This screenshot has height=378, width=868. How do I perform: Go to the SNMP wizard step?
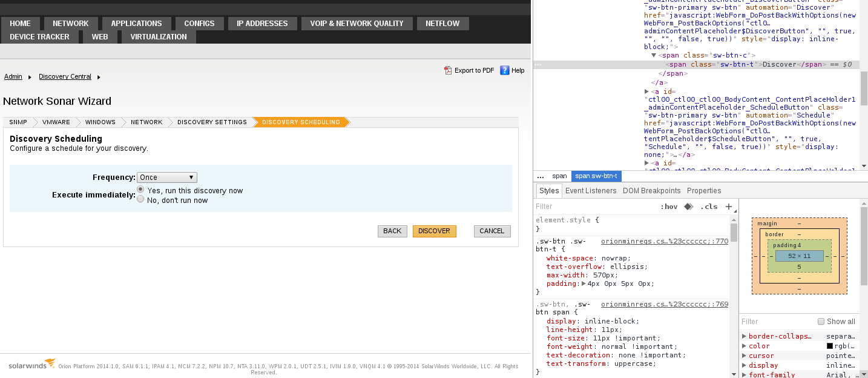pyautogui.click(x=18, y=122)
